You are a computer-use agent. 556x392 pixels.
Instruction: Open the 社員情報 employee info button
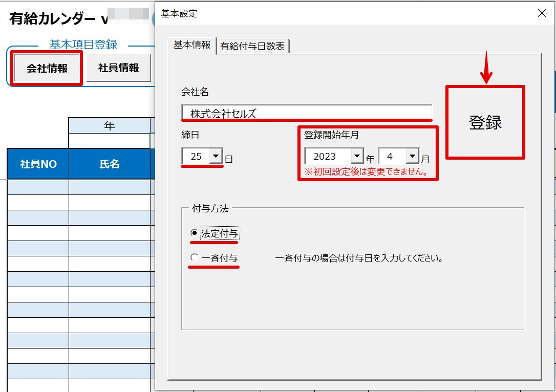(x=118, y=68)
